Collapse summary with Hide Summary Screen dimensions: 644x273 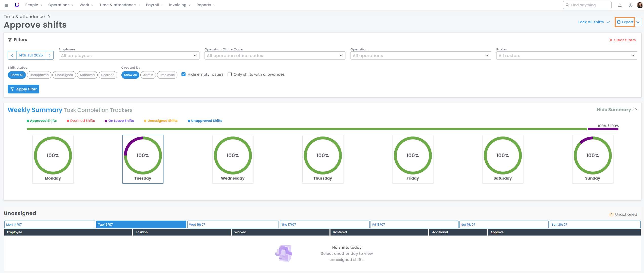pos(616,110)
